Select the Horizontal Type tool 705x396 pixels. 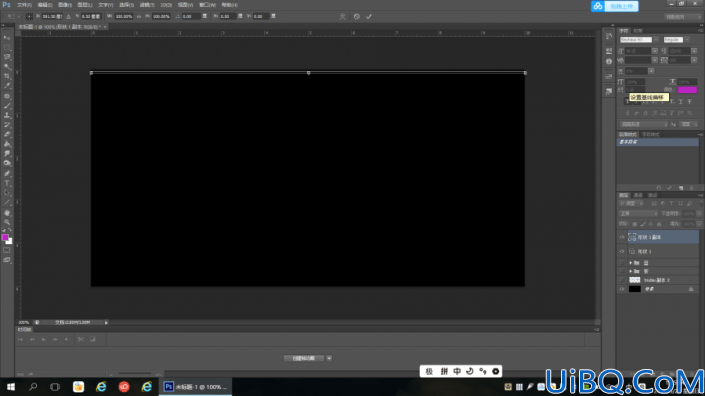[7, 183]
